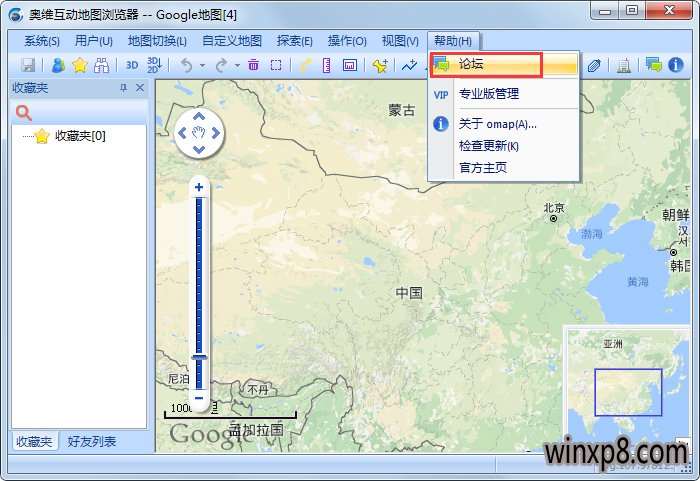The width and height of the screenshot is (700, 481).
Task: Select the draw track line tool
Action: (409, 65)
